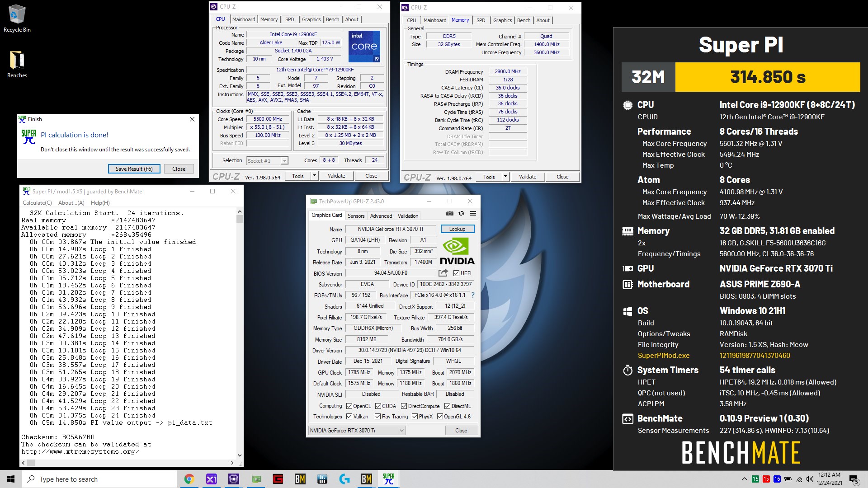Open SPD tab in right CPU-Z window
This screenshot has width=868, height=488.
click(x=481, y=20)
